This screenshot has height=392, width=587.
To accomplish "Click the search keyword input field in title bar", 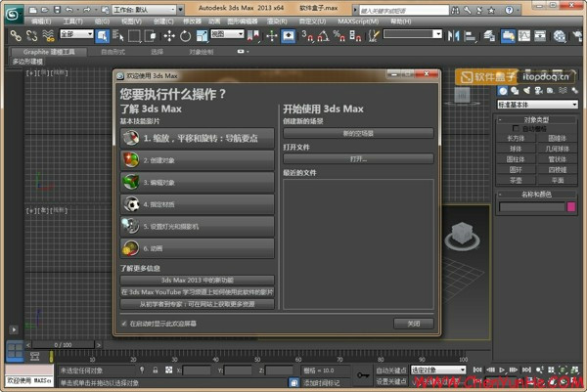I will click(x=403, y=11).
